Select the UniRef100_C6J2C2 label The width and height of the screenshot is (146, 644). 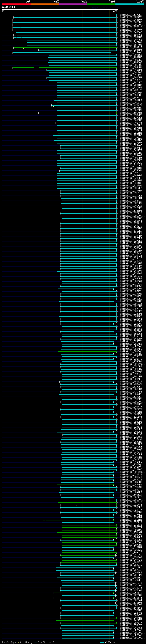[x=131, y=316]
